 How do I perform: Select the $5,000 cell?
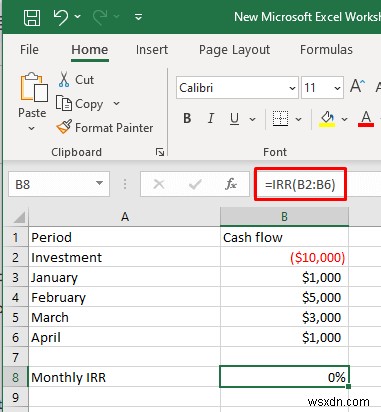coord(284,297)
